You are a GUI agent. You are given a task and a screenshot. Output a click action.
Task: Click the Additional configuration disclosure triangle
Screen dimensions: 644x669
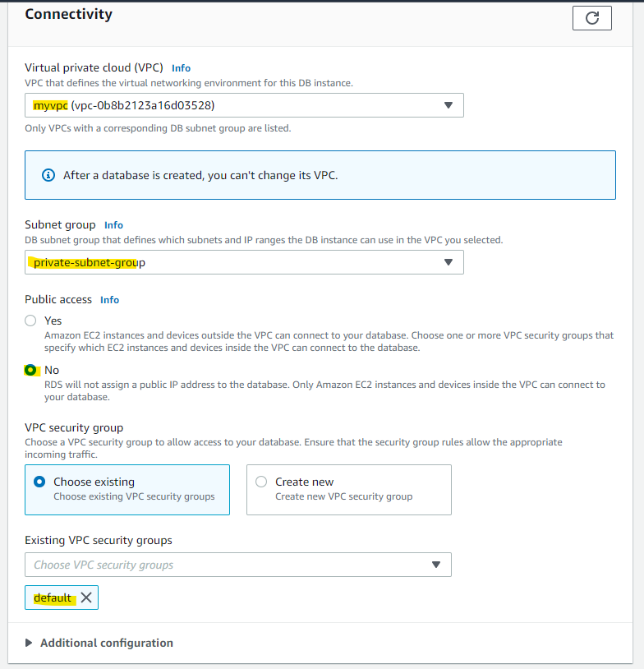click(30, 642)
